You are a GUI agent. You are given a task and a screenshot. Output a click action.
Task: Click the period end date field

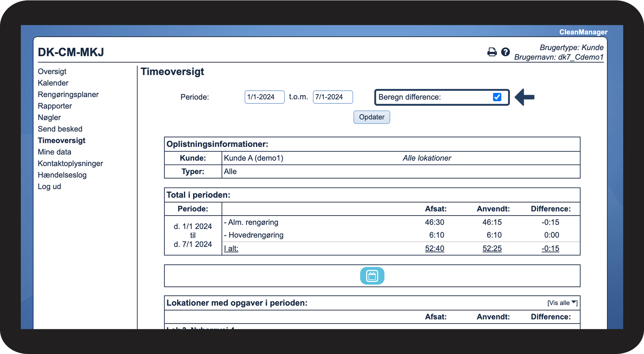(332, 97)
